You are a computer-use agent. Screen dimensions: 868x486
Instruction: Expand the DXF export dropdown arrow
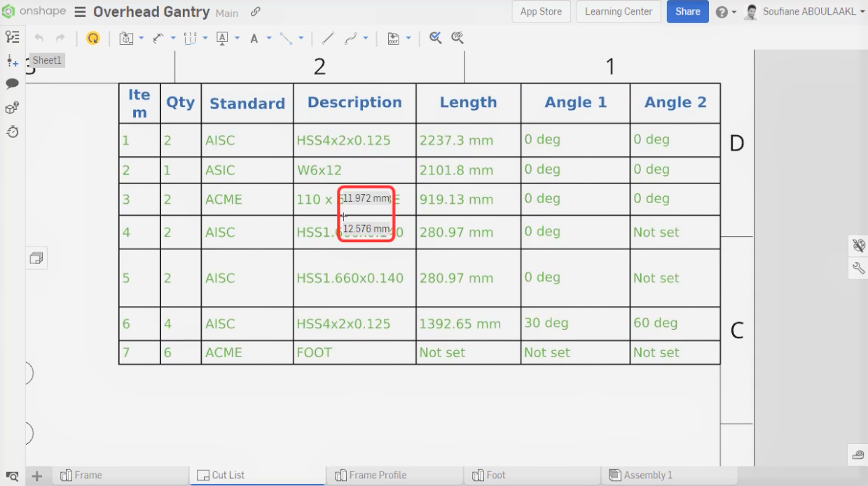tap(408, 39)
